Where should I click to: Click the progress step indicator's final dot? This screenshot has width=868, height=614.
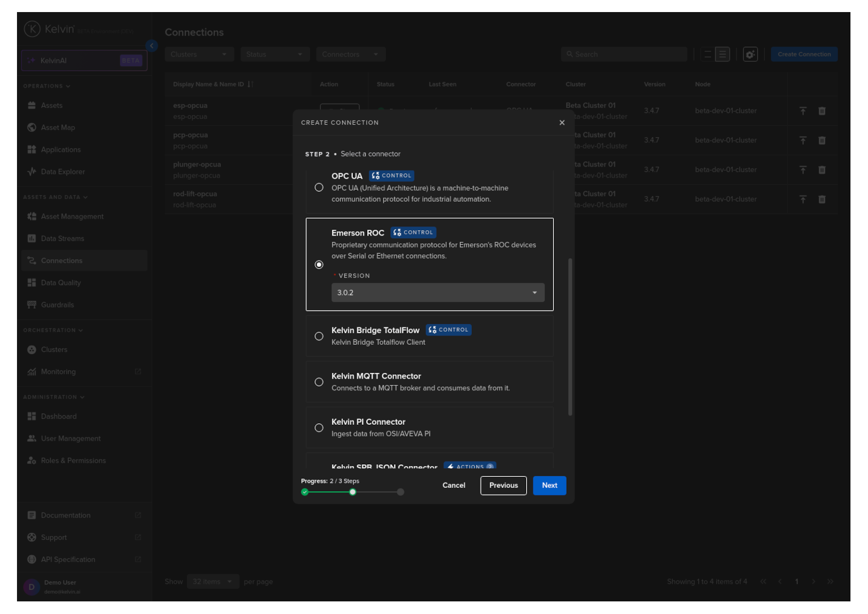pos(401,492)
